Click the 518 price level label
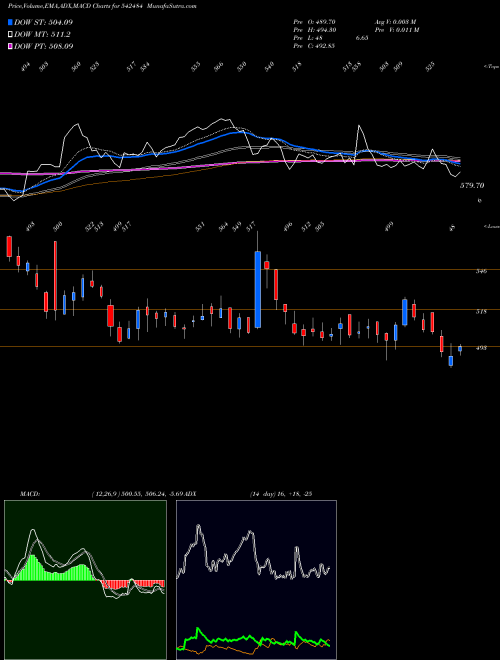 click(x=481, y=312)
